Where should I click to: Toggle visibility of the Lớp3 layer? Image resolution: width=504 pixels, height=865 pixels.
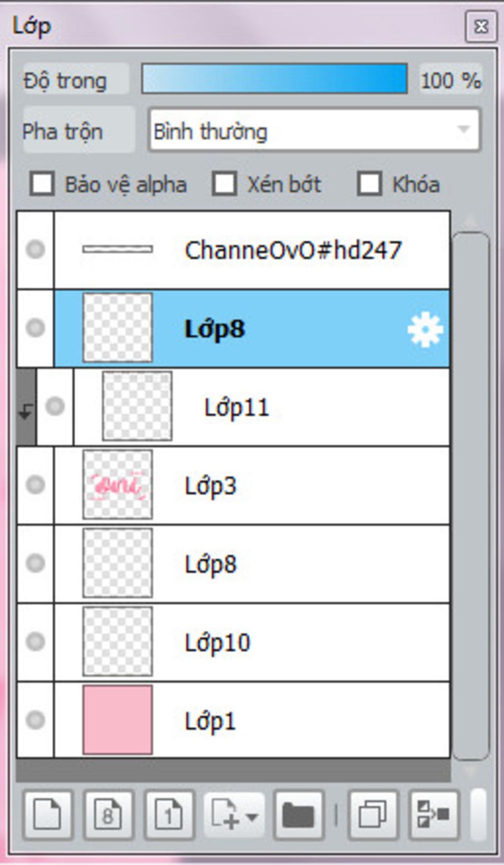click(35, 484)
